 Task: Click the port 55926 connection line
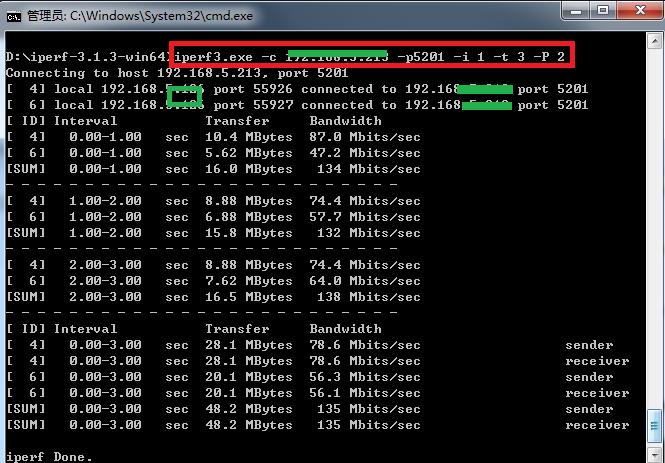tap(297, 89)
